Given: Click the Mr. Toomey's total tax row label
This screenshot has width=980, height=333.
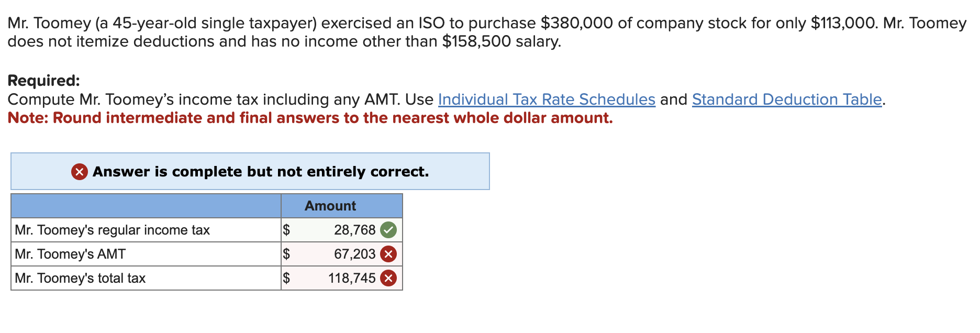Looking at the screenshot, I should click(x=80, y=278).
